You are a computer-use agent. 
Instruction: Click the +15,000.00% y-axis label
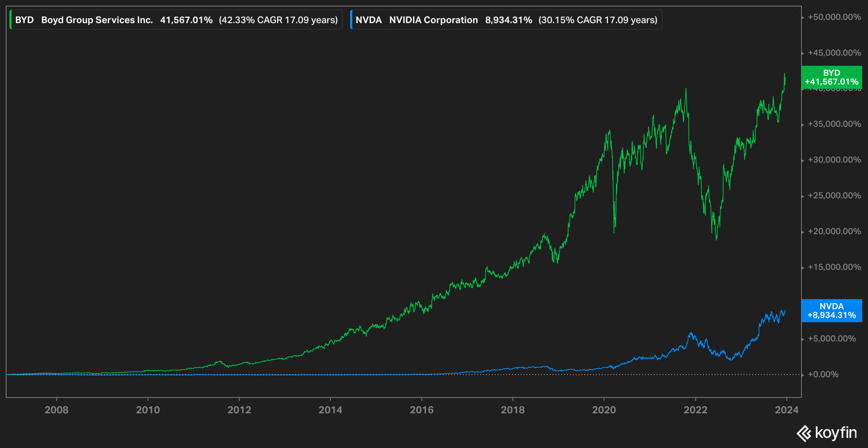834,267
